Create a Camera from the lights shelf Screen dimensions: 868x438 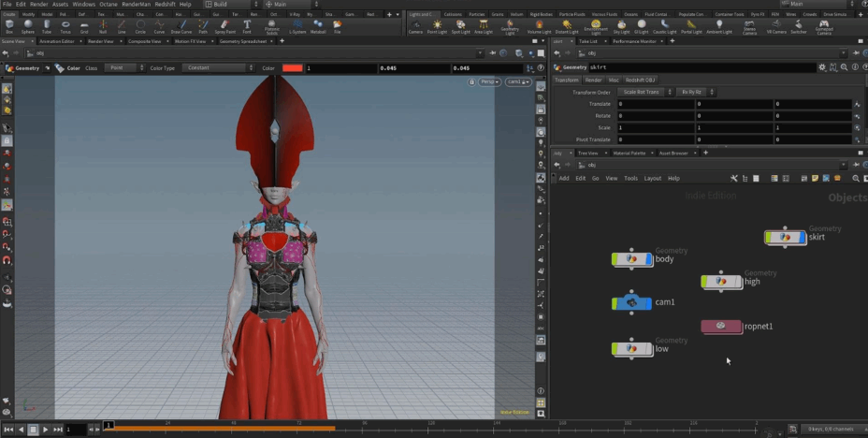pos(415,25)
